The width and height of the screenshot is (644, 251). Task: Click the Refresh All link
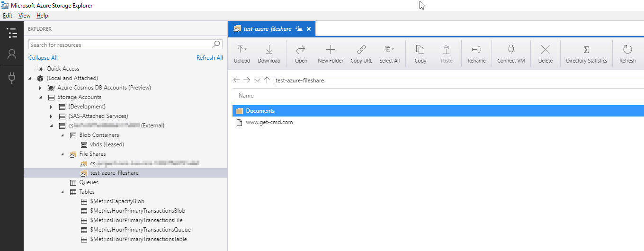[210, 58]
